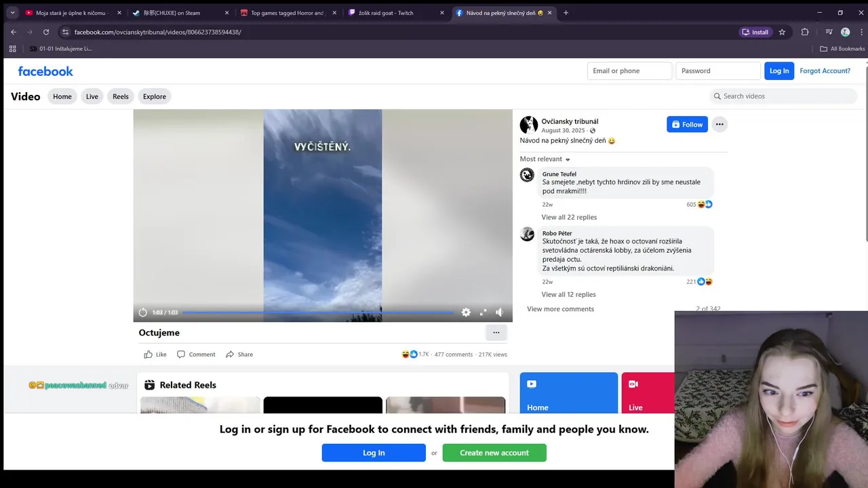Click the address bar URL

(x=157, y=32)
